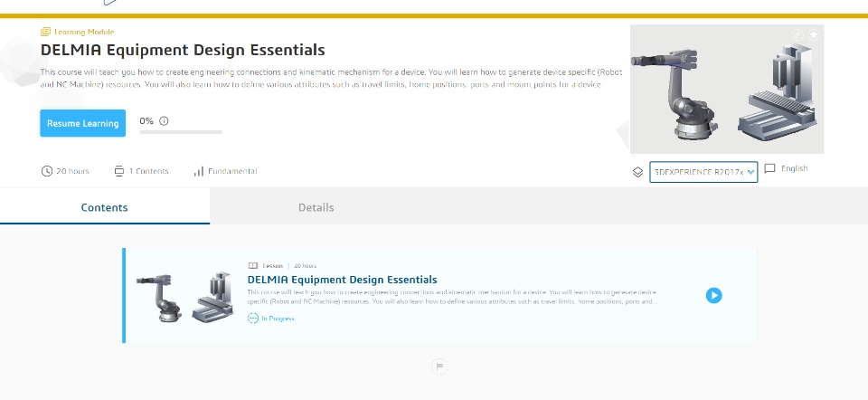868x400 pixels.
Task: Toggle the favorite star on course thumbnail
Action: (814, 35)
